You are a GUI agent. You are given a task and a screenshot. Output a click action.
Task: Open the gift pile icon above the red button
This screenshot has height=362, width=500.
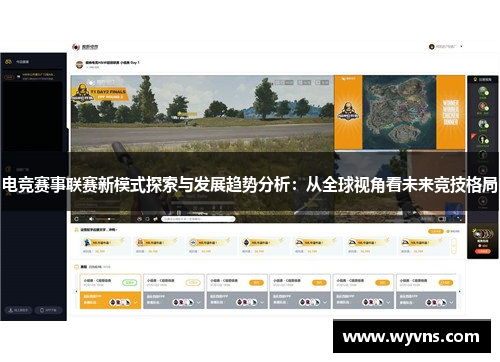[x=482, y=234]
